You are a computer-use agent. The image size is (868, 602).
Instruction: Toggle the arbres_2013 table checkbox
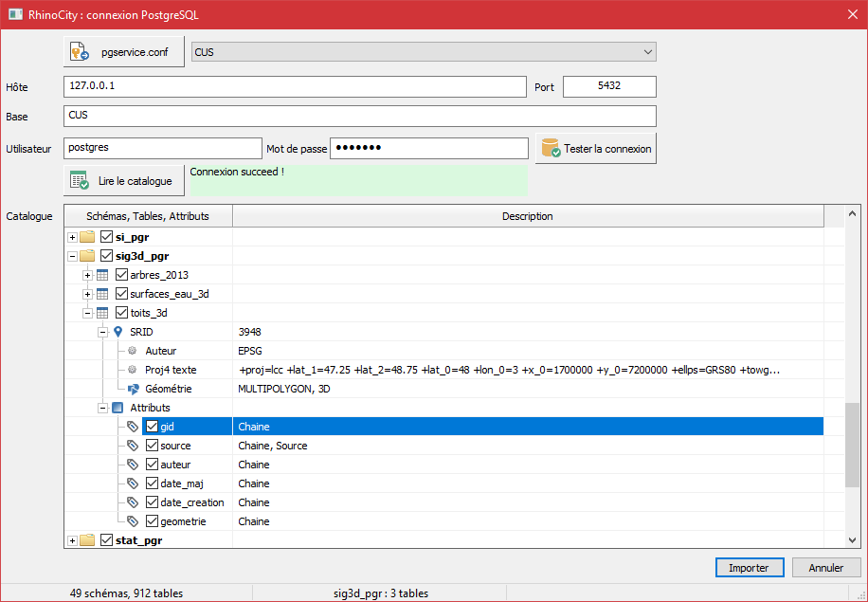click(122, 275)
